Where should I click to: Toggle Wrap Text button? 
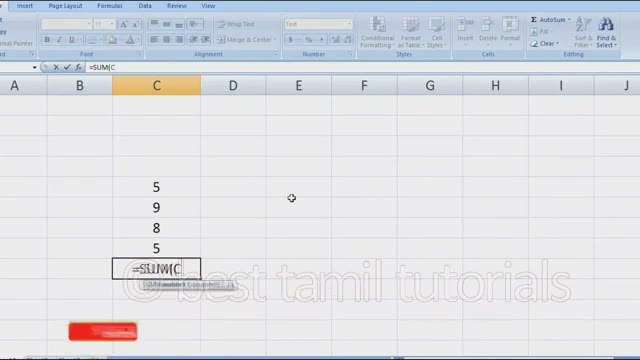point(236,24)
